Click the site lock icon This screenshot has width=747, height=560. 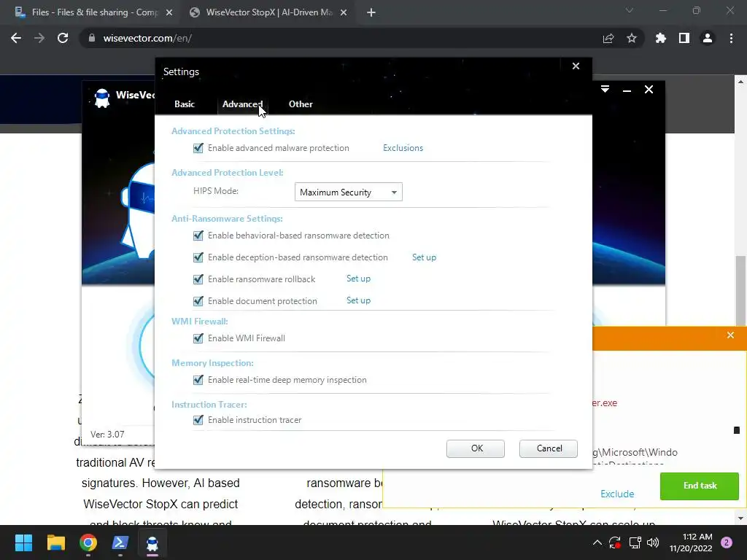(91, 38)
